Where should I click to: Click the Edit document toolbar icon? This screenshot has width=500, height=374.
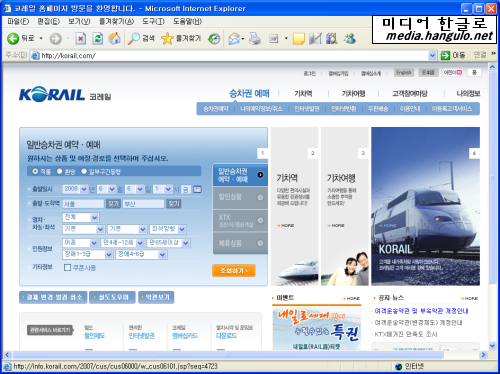point(274,39)
